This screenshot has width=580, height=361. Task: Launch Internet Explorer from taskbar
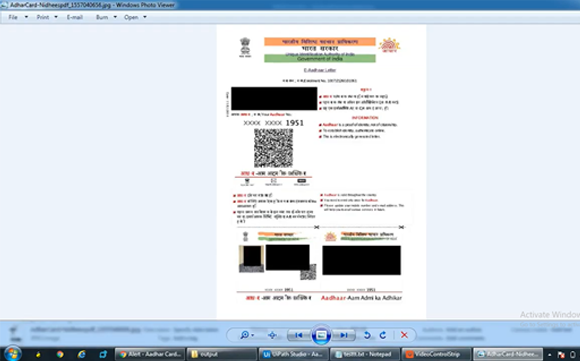coord(81,354)
